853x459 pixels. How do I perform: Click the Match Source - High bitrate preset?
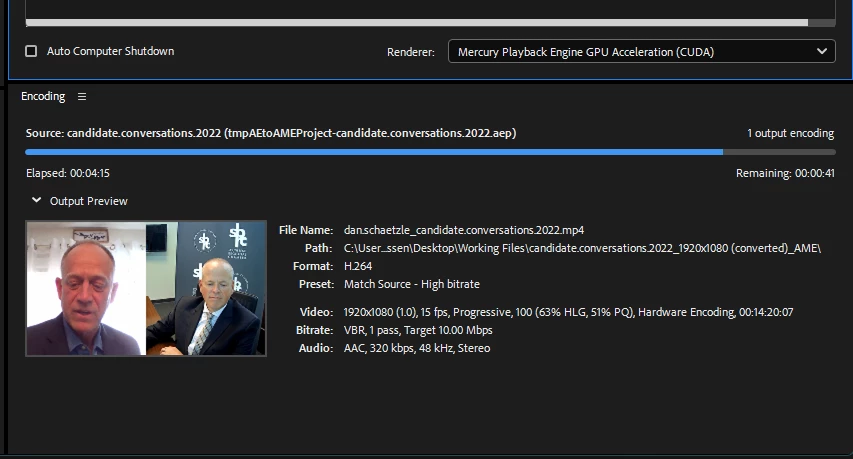tap(412, 284)
